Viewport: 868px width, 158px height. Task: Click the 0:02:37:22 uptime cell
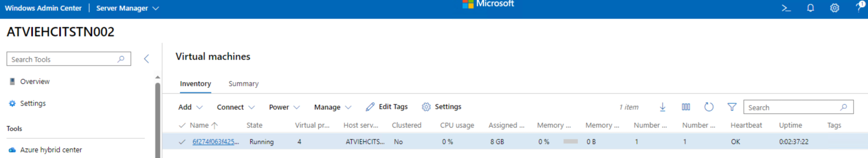coord(794,142)
